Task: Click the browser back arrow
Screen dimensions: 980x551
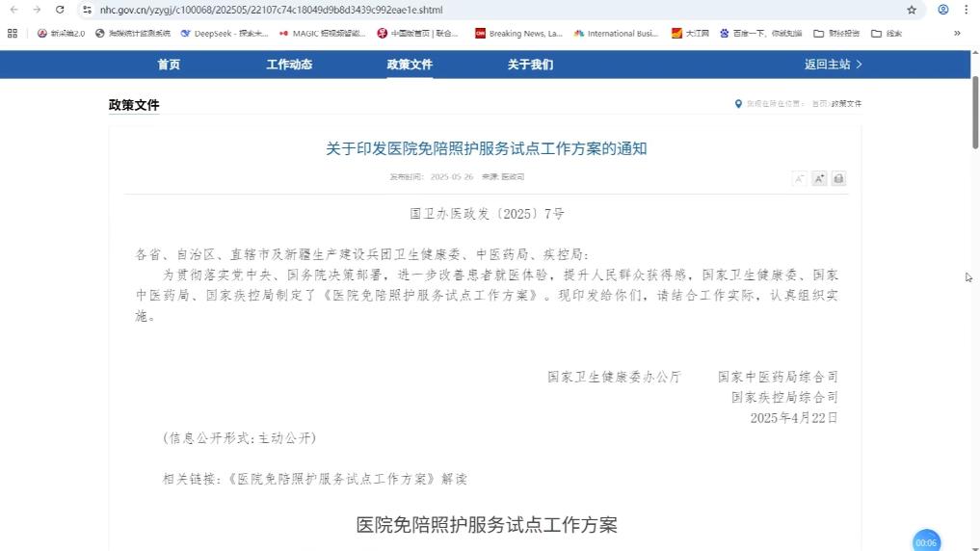Action: click(x=13, y=10)
